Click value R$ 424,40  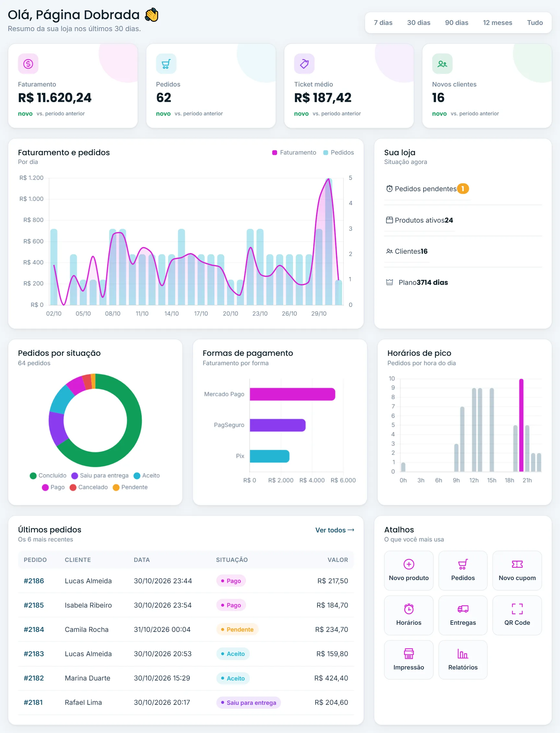tap(331, 678)
